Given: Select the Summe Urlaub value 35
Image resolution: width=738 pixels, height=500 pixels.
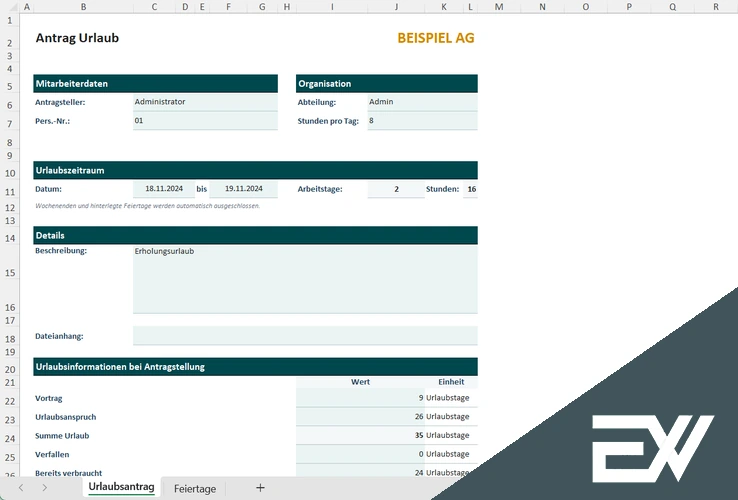Looking at the screenshot, I should click(361, 435).
